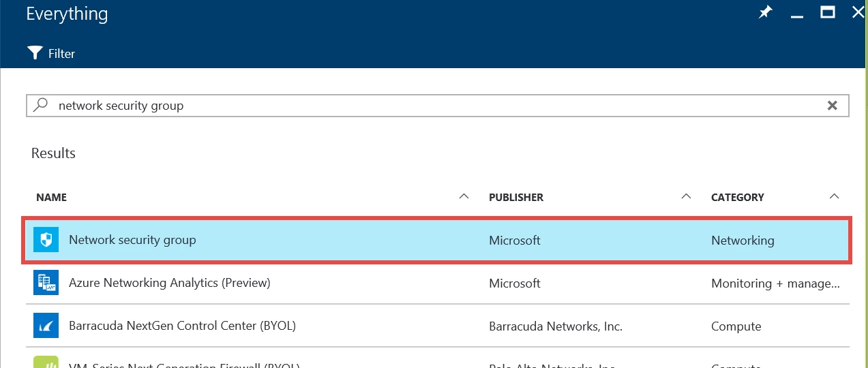Click the funnel Filter icon
The width and height of the screenshot is (868, 368).
coord(35,53)
